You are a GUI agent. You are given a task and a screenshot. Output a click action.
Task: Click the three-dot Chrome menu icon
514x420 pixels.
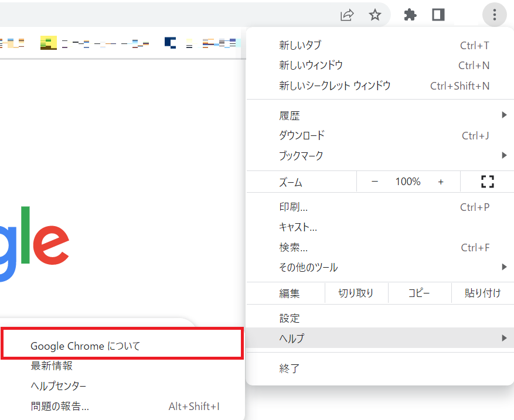click(494, 15)
